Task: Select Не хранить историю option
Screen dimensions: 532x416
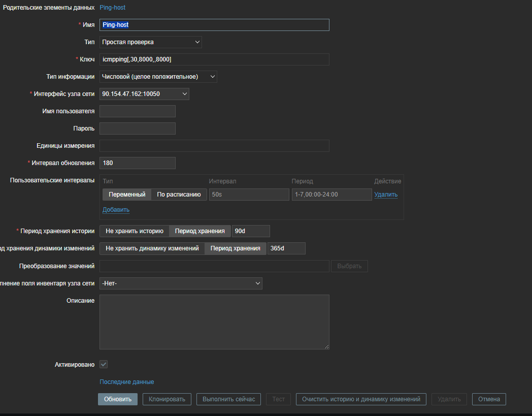Action: (x=134, y=231)
